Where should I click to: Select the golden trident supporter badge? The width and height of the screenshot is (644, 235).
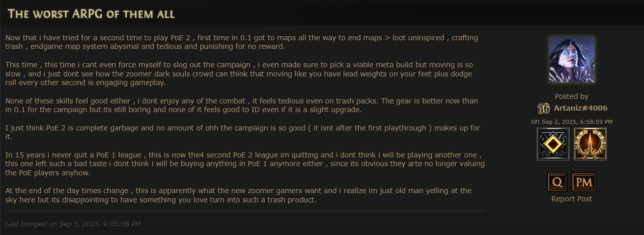pos(590,144)
